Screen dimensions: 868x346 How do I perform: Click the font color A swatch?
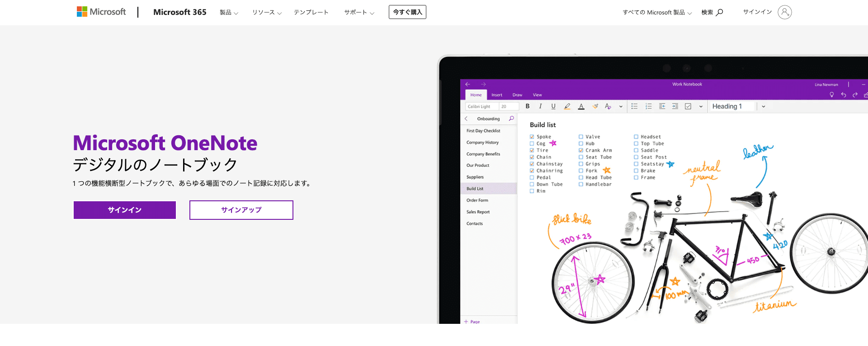[x=581, y=106]
